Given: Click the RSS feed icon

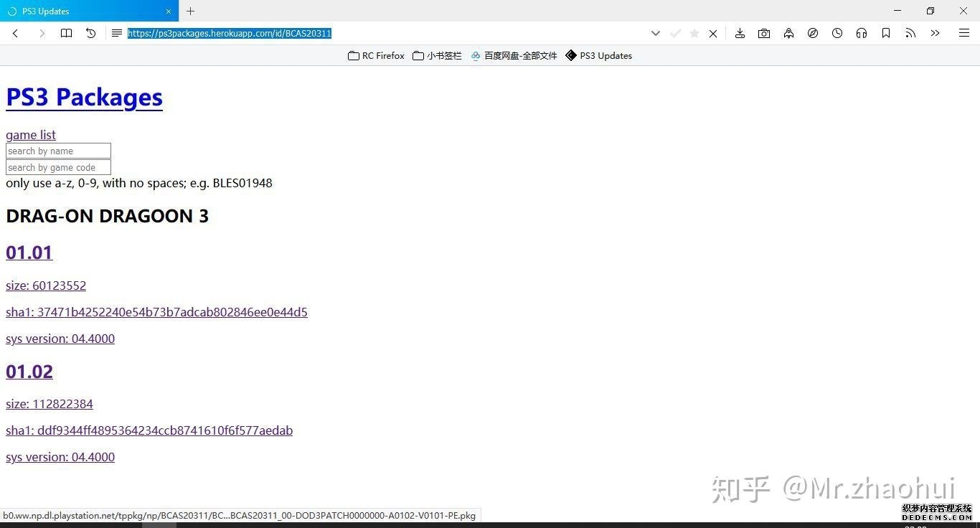Looking at the screenshot, I should click(x=910, y=33).
